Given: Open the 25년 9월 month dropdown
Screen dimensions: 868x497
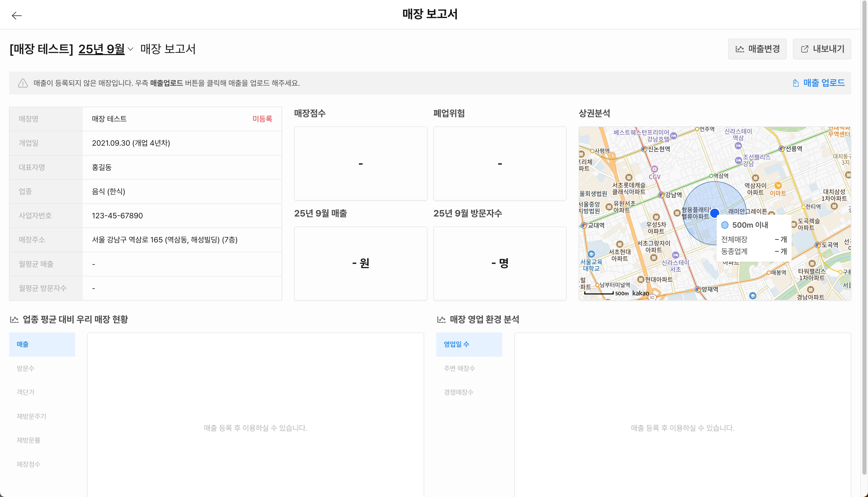Looking at the screenshot, I should (101, 49).
